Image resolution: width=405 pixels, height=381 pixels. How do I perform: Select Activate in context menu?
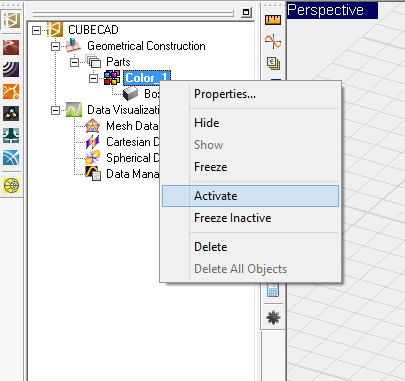[251, 196]
